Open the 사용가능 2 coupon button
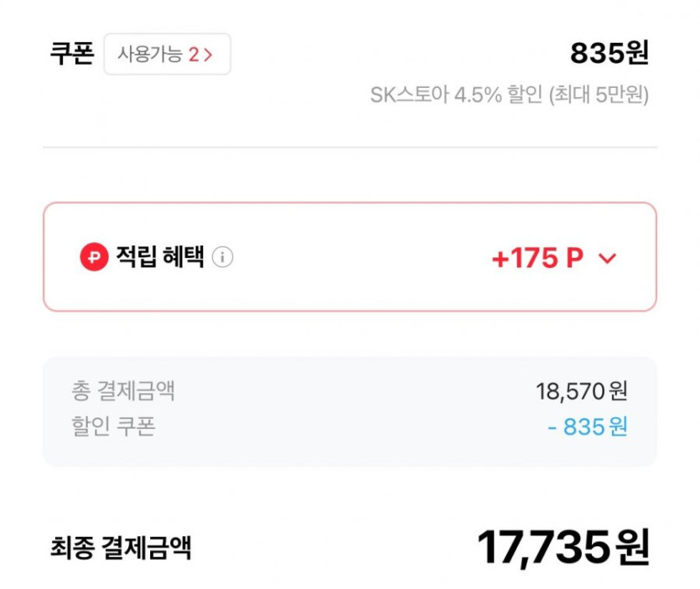This screenshot has width=700, height=589. [166, 54]
